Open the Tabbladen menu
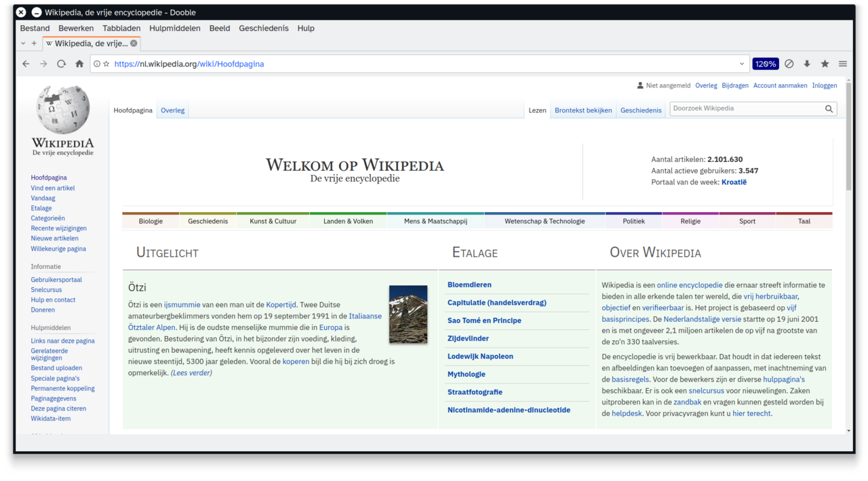The width and height of the screenshot is (868, 481). 121,28
